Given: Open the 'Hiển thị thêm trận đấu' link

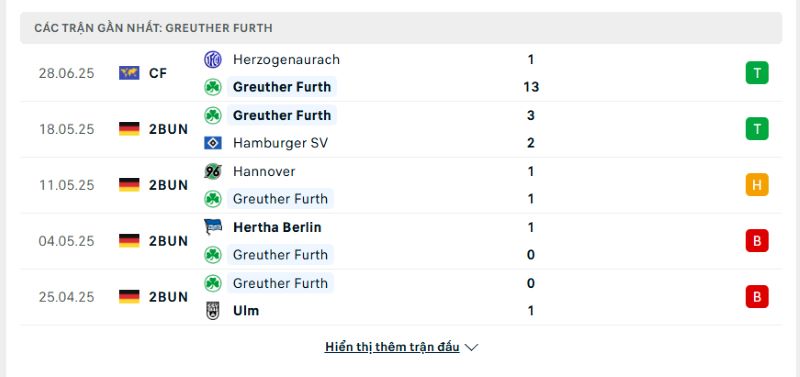Looking at the screenshot, I should (x=392, y=347).
